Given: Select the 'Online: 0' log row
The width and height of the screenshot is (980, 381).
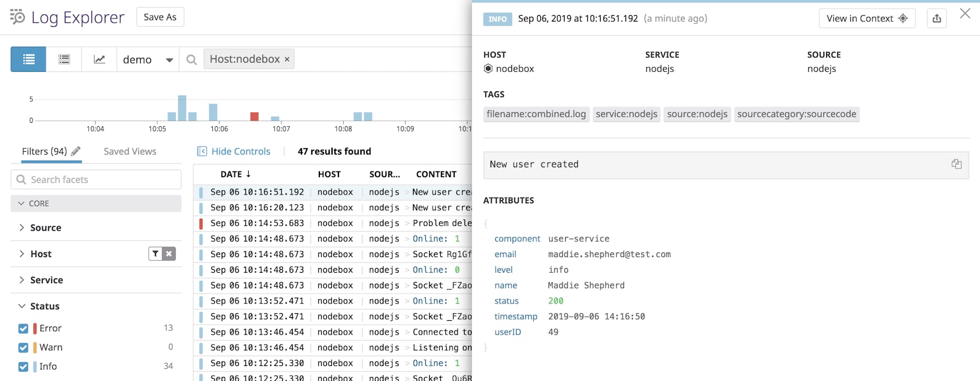Looking at the screenshot, I should (333, 270).
